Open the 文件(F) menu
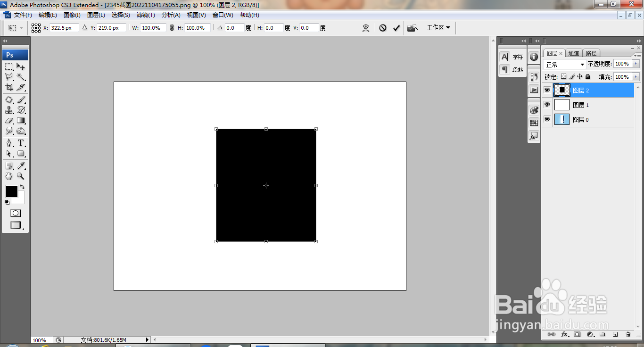 pyautogui.click(x=23, y=15)
